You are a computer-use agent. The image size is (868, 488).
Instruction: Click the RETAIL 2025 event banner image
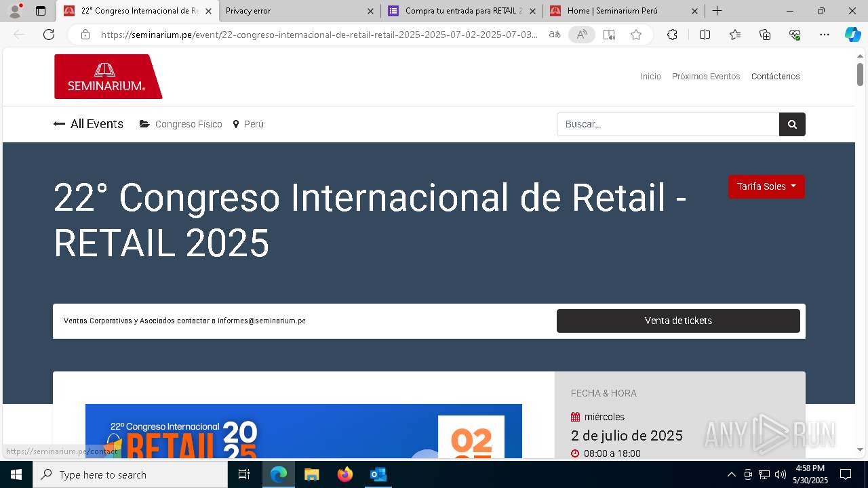coord(304,431)
